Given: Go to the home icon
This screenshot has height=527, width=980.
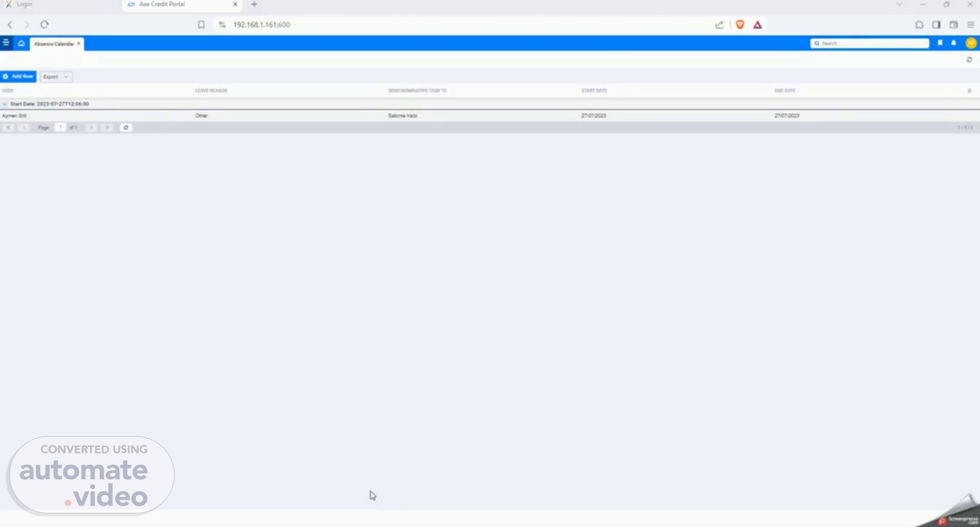Looking at the screenshot, I should pyautogui.click(x=21, y=43).
